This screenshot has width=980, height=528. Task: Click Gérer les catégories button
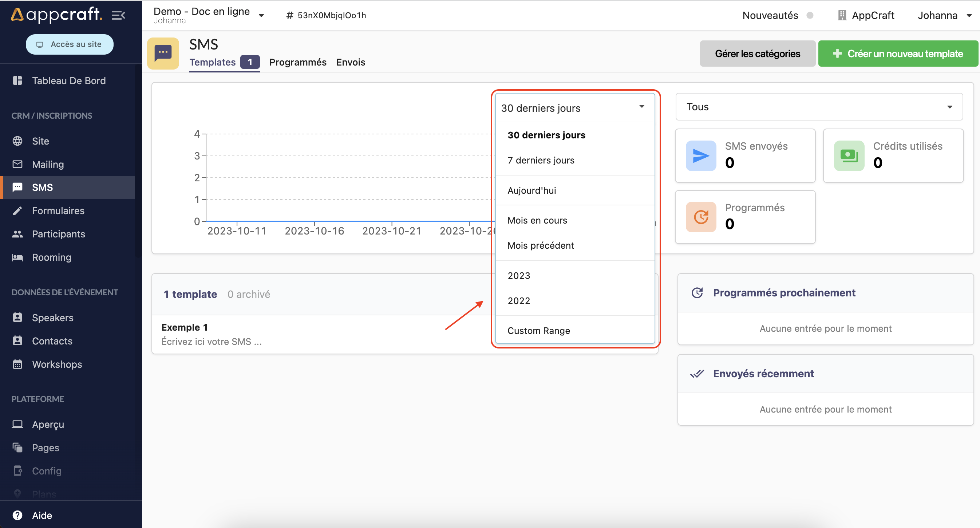[757, 54]
